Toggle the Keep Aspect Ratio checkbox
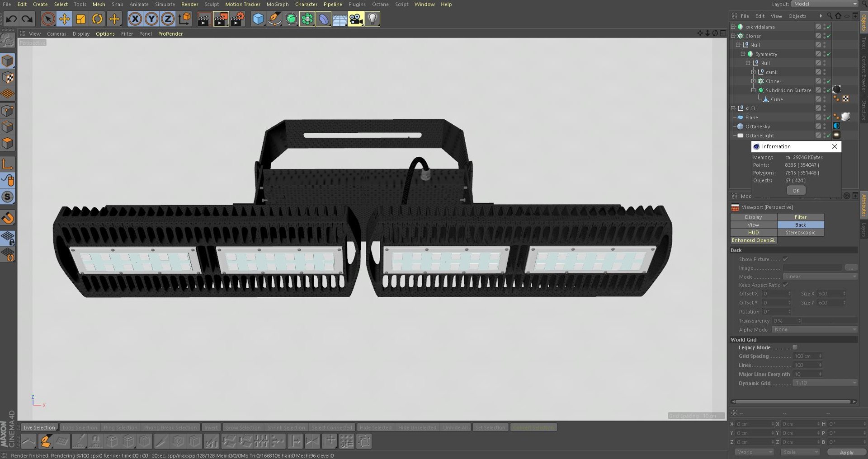The height and width of the screenshot is (459, 868). 785,285
